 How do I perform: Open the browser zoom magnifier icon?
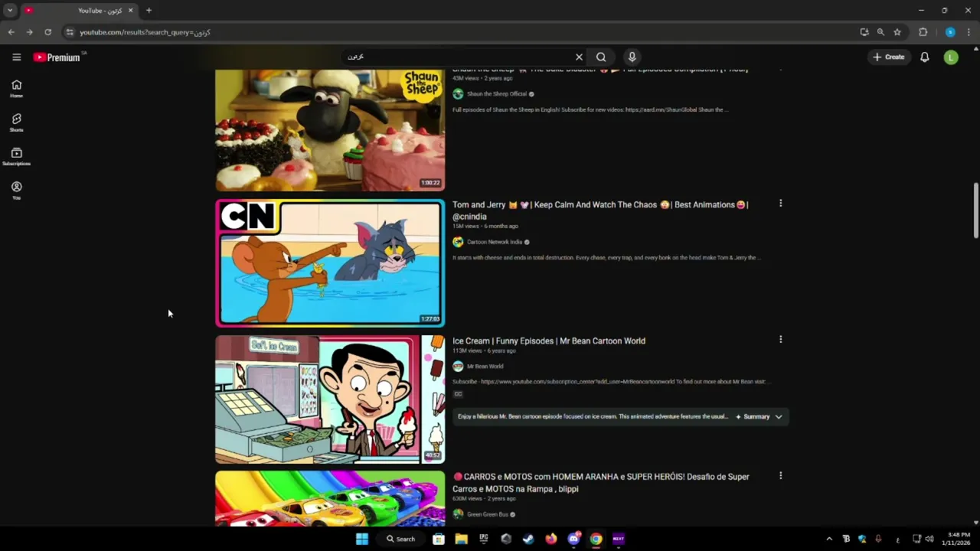880,32
